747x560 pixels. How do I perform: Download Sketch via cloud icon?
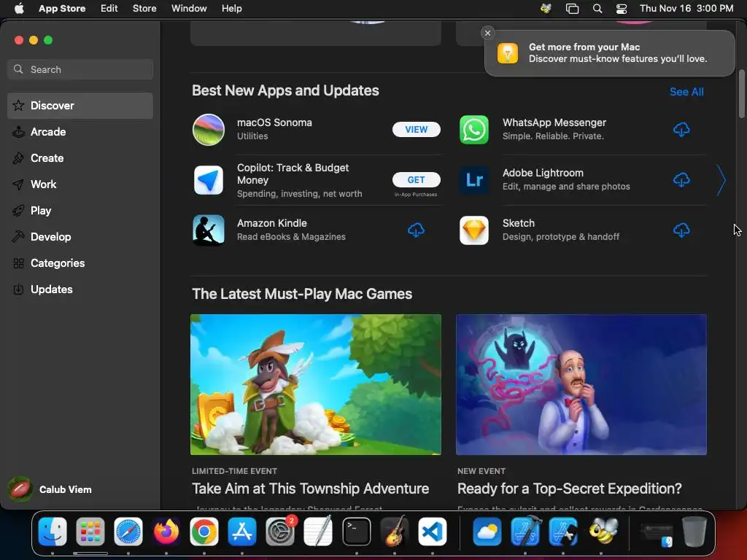[681, 230]
